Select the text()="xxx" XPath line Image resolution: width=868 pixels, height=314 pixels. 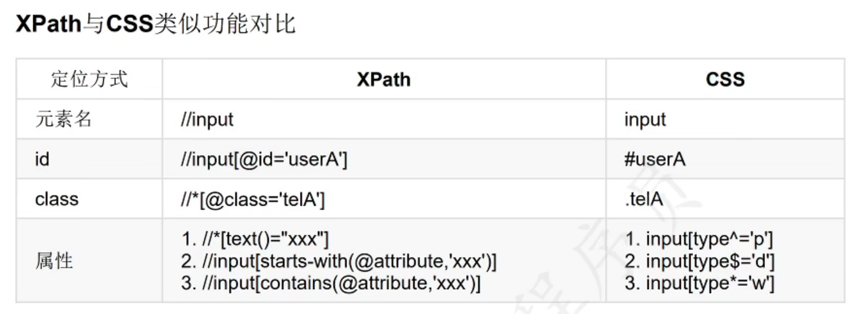click(x=255, y=239)
